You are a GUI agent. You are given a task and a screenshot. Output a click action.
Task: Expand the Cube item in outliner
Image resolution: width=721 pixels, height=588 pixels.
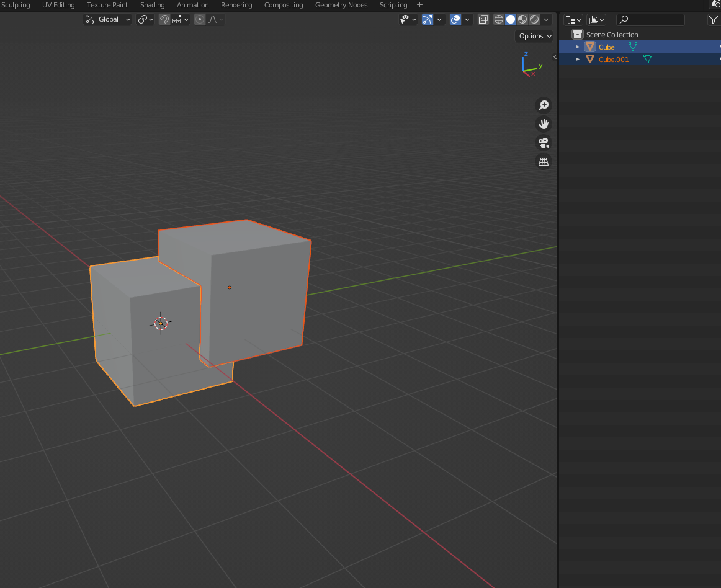pyautogui.click(x=578, y=47)
